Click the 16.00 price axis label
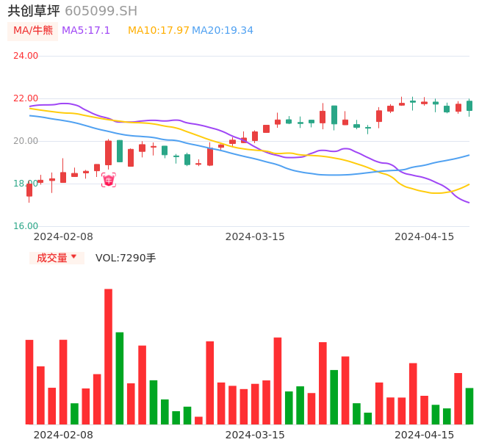This screenshot has height=445, width=504. pyautogui.click(x=26, y=226)
